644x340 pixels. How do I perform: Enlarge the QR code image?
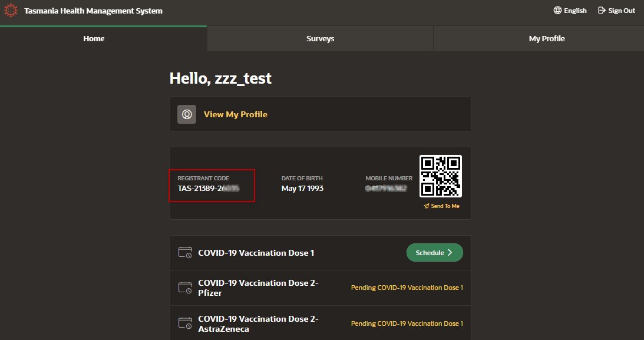(x=440, y=176)
